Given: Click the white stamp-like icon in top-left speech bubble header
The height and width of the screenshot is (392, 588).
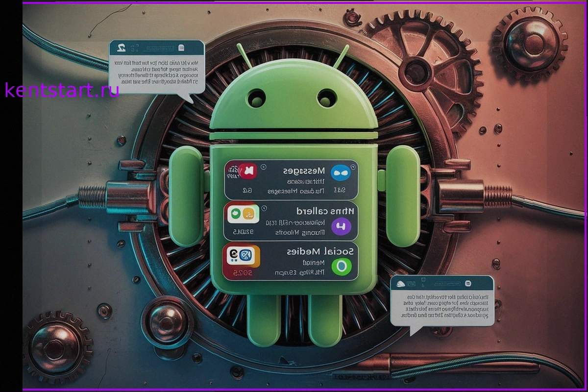Looking at the screenshot, I should coord(121,48).
